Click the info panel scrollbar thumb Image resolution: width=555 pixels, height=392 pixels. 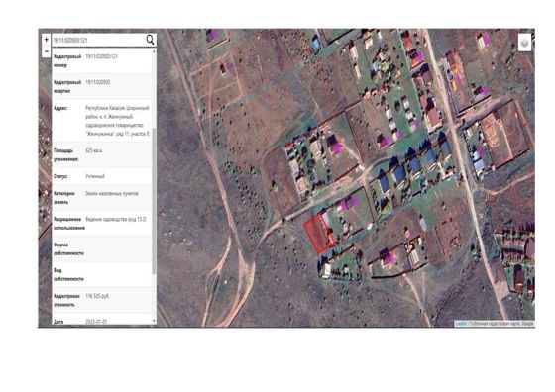(154, 201)
